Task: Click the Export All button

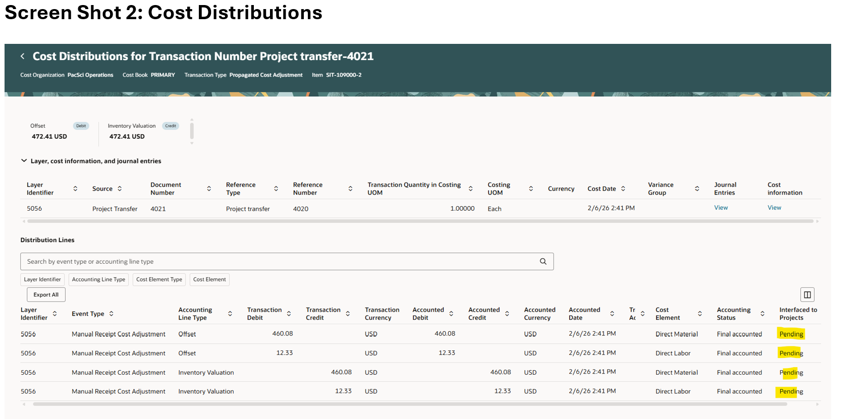Action: click(46, 294)
